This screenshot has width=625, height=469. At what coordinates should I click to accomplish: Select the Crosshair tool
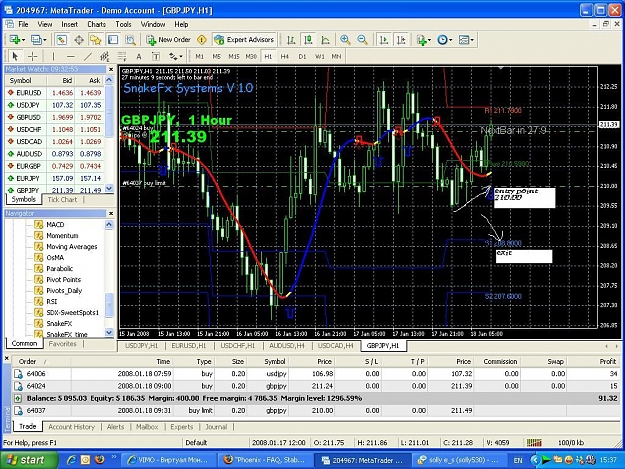click(x=33, y=57)
